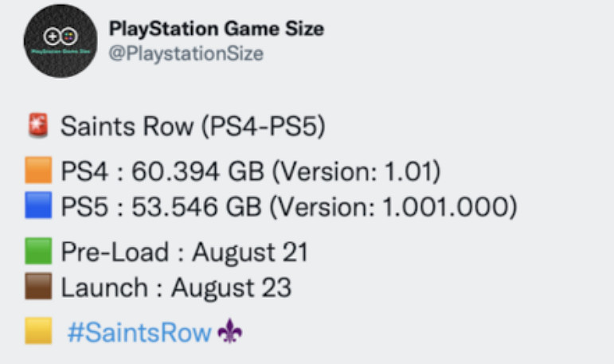Click the @PlaystationSize handle

[x=186, y=54]
